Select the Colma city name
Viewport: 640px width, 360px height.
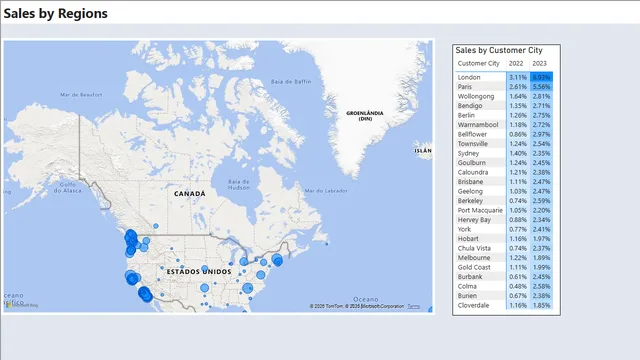click(467, 286)
